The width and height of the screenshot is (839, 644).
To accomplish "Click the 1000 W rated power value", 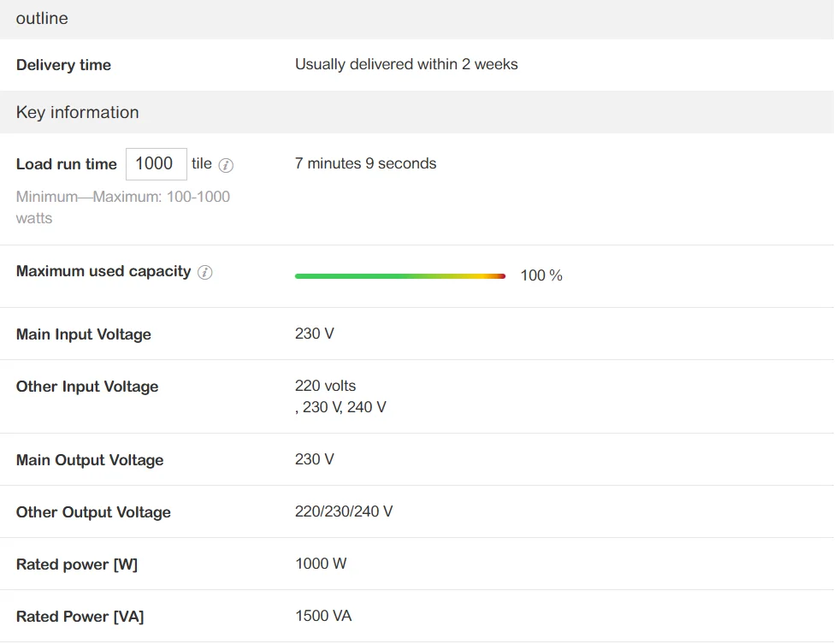I will coord(321,564).
